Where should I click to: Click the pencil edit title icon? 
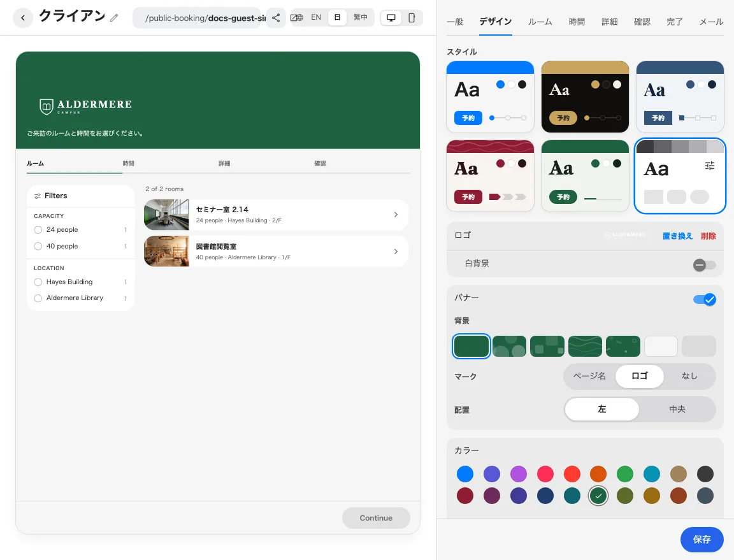click(114, 18)
